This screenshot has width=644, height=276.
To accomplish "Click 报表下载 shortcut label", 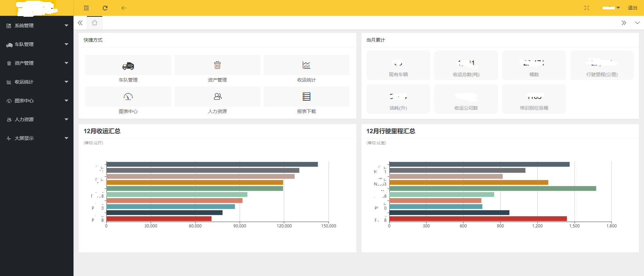I will click(306, 111).
